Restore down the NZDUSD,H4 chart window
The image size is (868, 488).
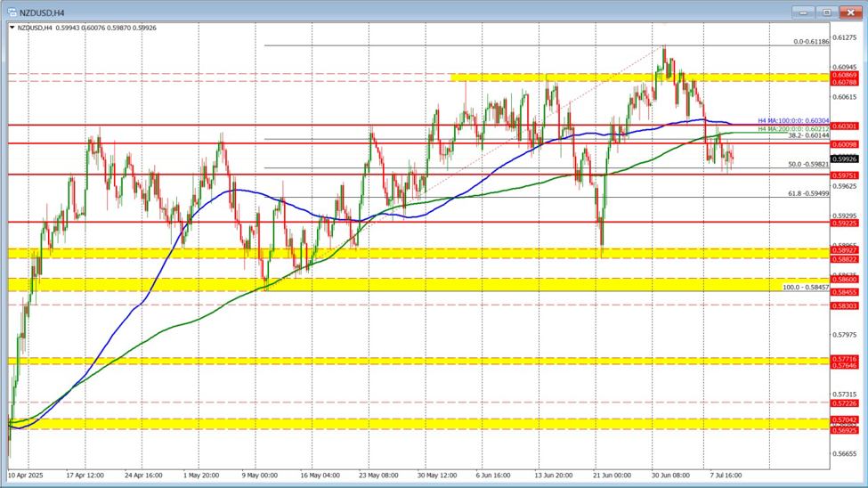[826, 12]
